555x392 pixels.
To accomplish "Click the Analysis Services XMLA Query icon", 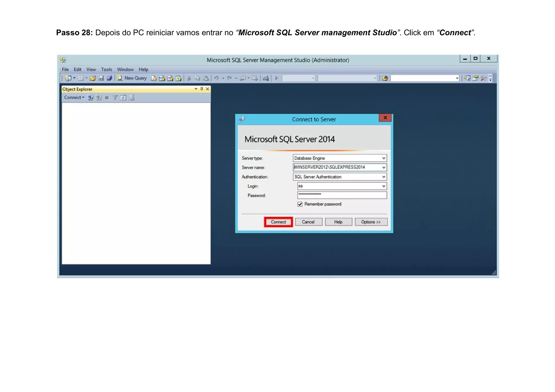I will click(x=178, y=79).
